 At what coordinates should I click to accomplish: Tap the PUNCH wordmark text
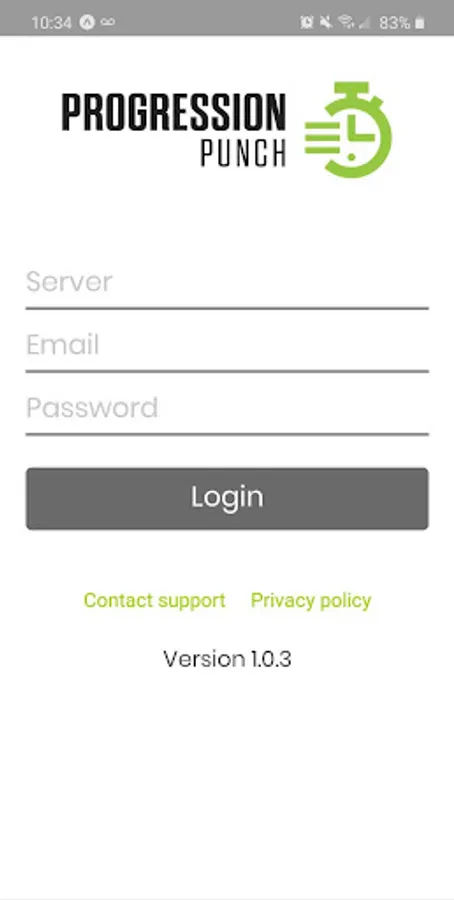[x=243, y=154]
